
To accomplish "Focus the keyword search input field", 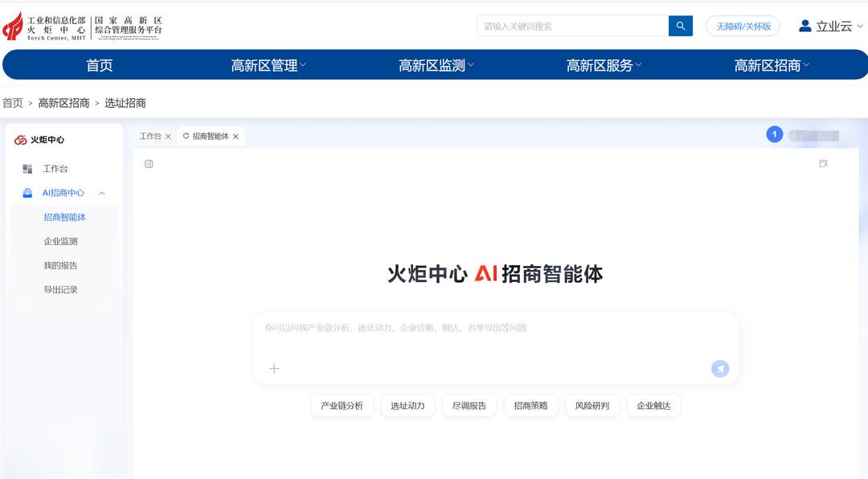I will pos(573,26).
